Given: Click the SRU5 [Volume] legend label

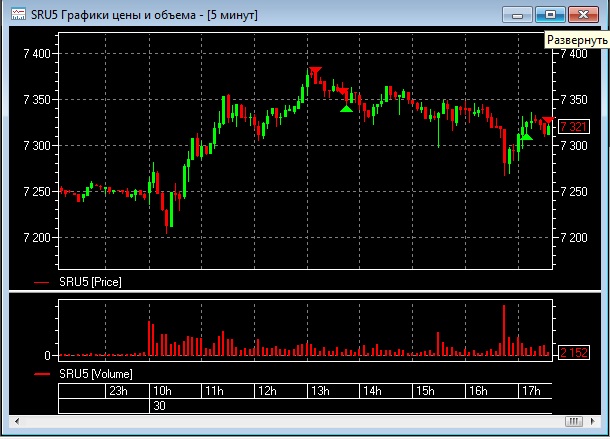Looking at the screenshot, I should click(96, 374).
